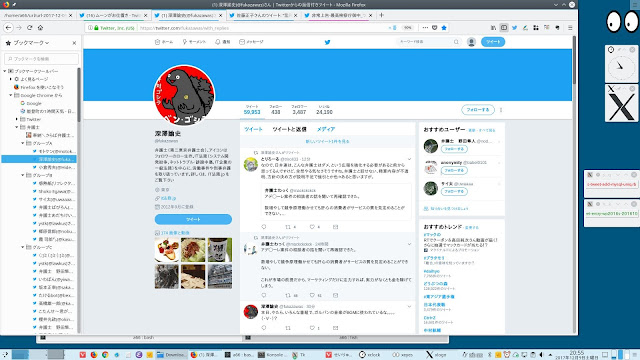Open the second tweet's chevron dropdown
Viewport: 640px width, 360px height.
pyautogui.click(x=409, y=244)
